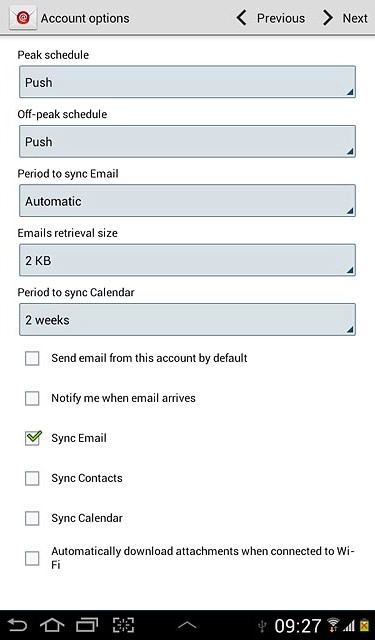Viewport: 375px width, 640px height.
Task: Change Emails retrieval size from 2 KB
Action: tap(187, 260)
